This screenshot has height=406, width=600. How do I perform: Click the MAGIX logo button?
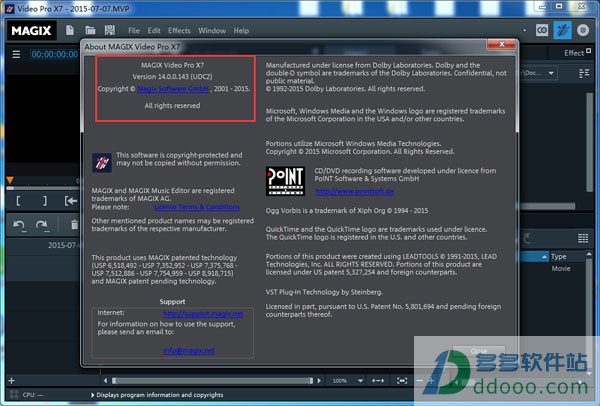(31, 30)
